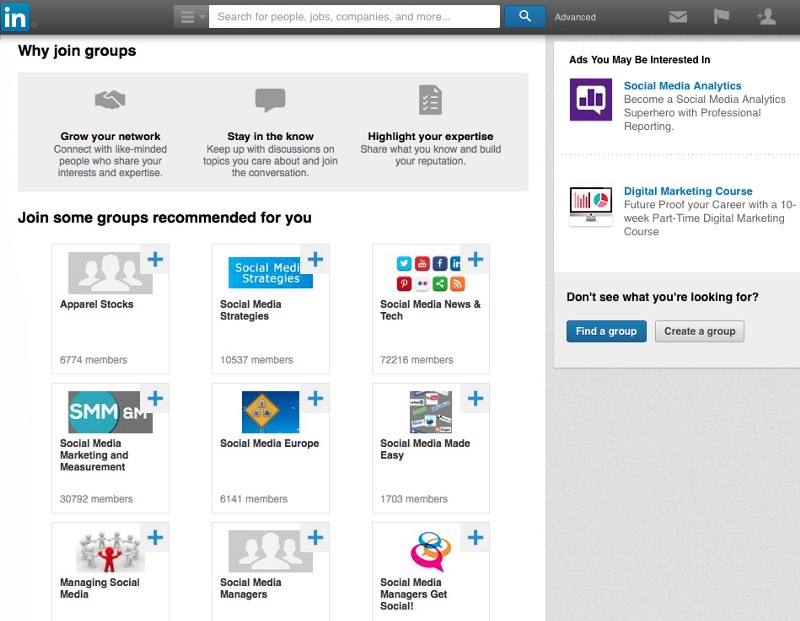This screenshot has height=621, width=800.
Task: Open the messages envelope icon
Action: click(x=678, y=17)
